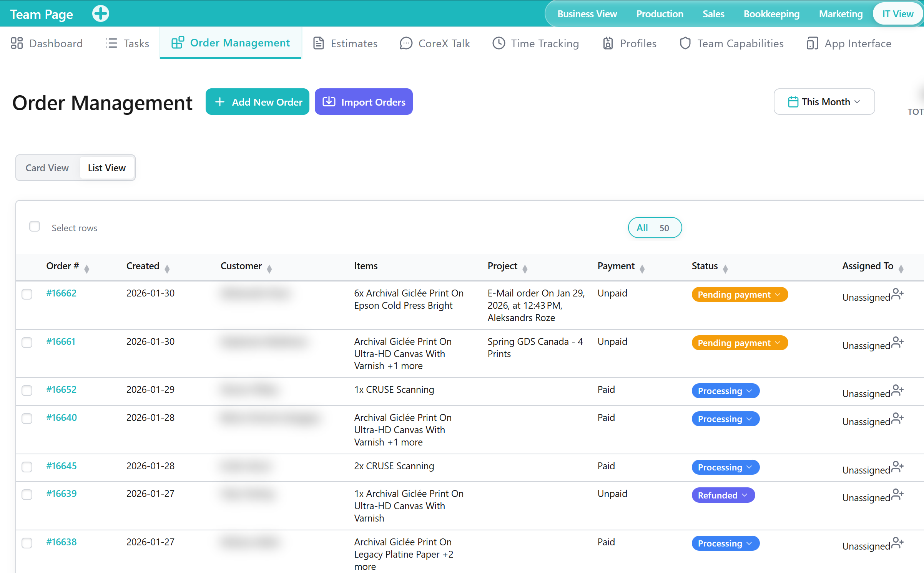Check the box for order #16662

coord(27,294)
